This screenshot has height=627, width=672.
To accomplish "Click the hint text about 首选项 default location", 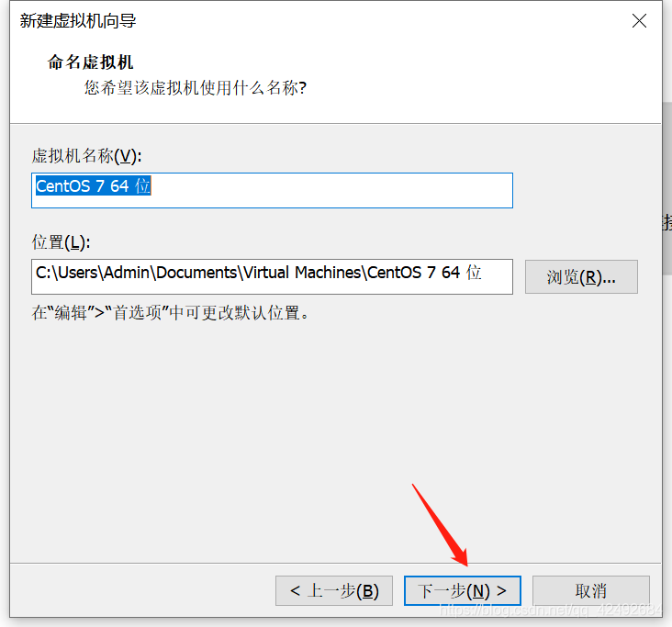I will click(170, 313).
